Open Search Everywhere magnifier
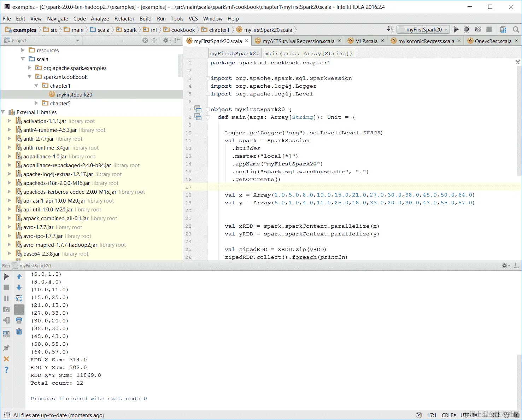 pos(516,29)
